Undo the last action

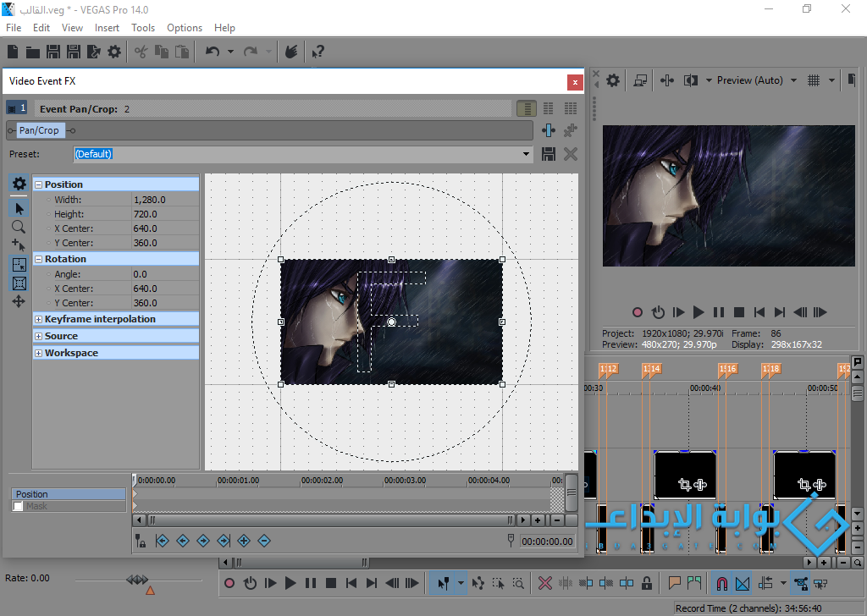click(213, 52)
